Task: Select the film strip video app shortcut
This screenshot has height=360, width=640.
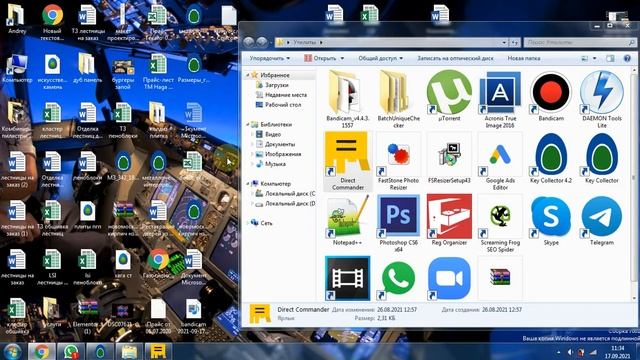Action: click(347, 278)
